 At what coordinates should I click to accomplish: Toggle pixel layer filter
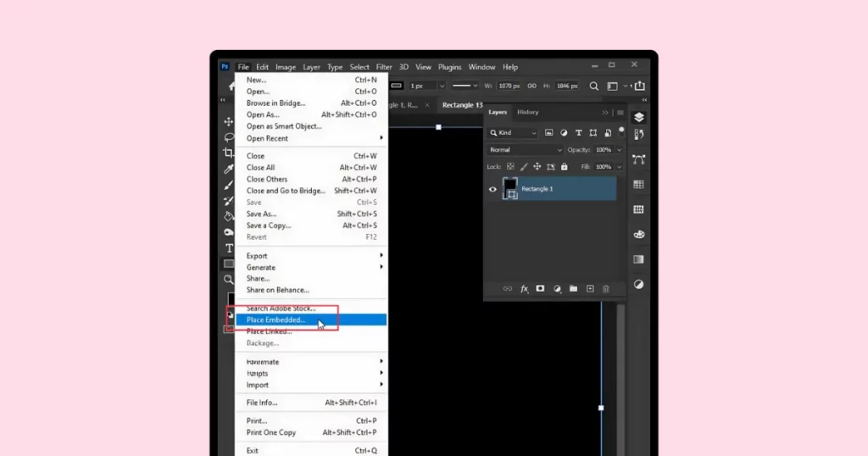click(x=548, y=133)
